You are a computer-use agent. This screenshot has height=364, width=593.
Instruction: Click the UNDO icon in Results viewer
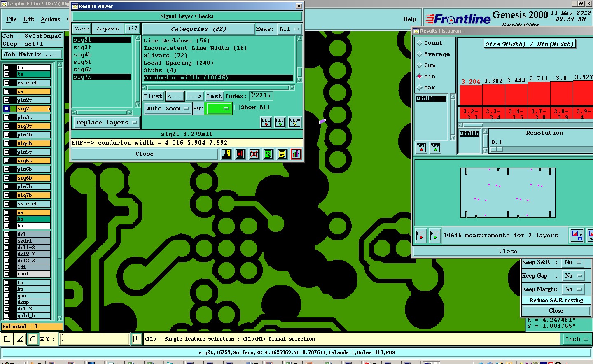[295, 122]
